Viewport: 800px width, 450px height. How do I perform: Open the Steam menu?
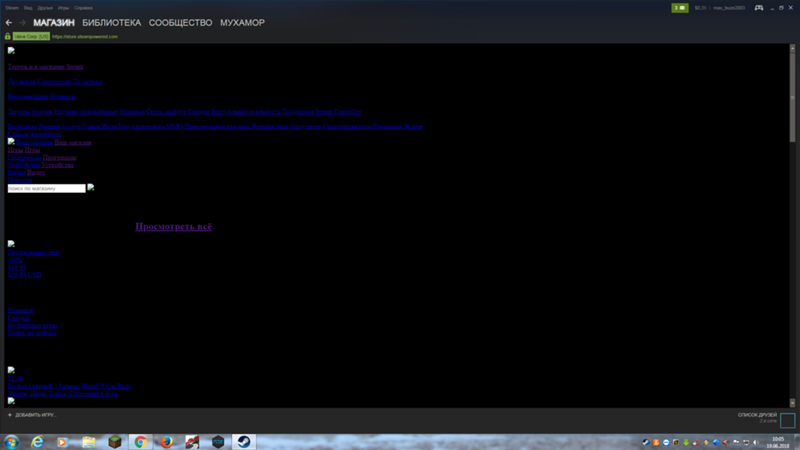[12, 8]
